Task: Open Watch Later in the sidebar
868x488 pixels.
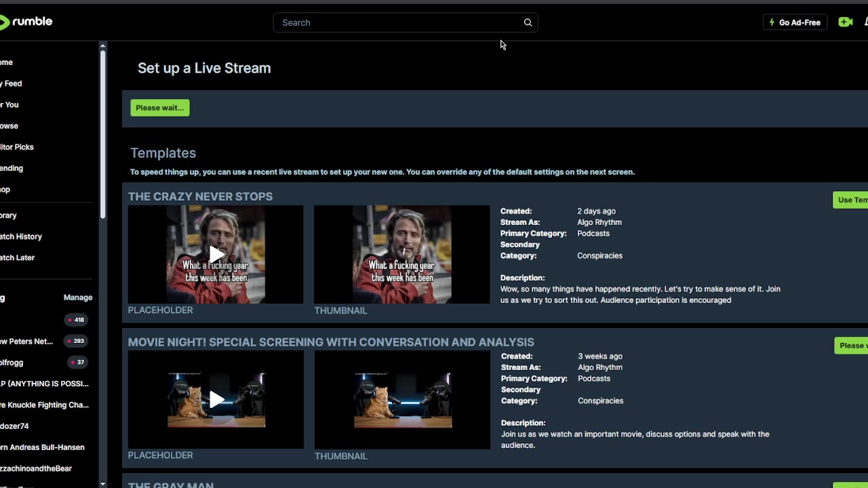Action: tap(18, 258)
